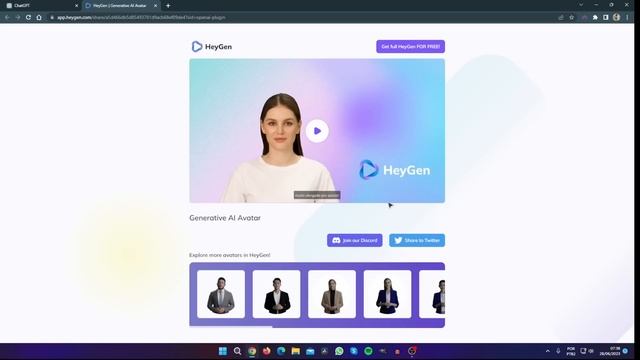This screenshot has width=640, height=360.
Task: Open Firefox from the taskbar
Action: point(267,351)
